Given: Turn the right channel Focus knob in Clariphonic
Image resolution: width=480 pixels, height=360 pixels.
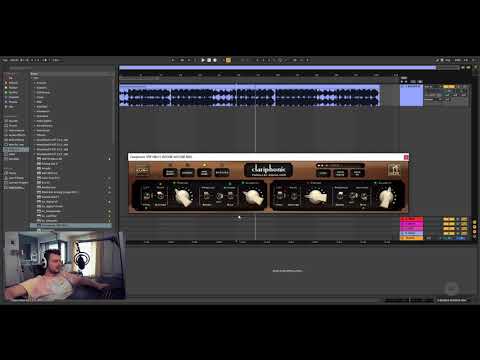Looking at the screenshot, I should (x=316, y=197).
